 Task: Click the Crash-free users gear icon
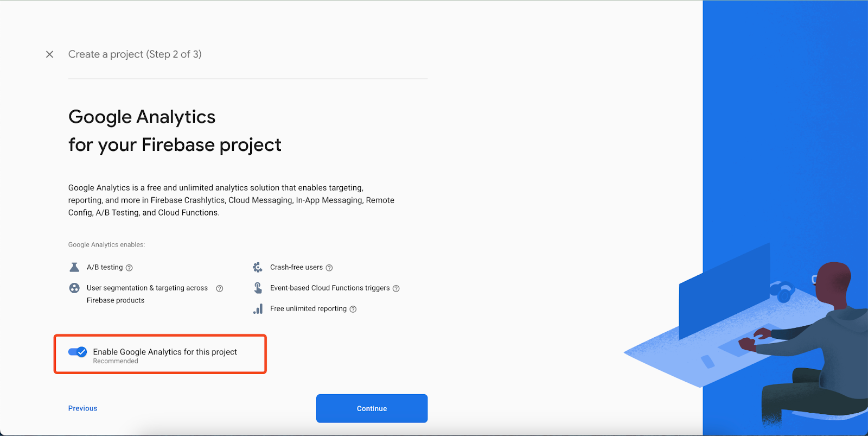tap(258, 267)
